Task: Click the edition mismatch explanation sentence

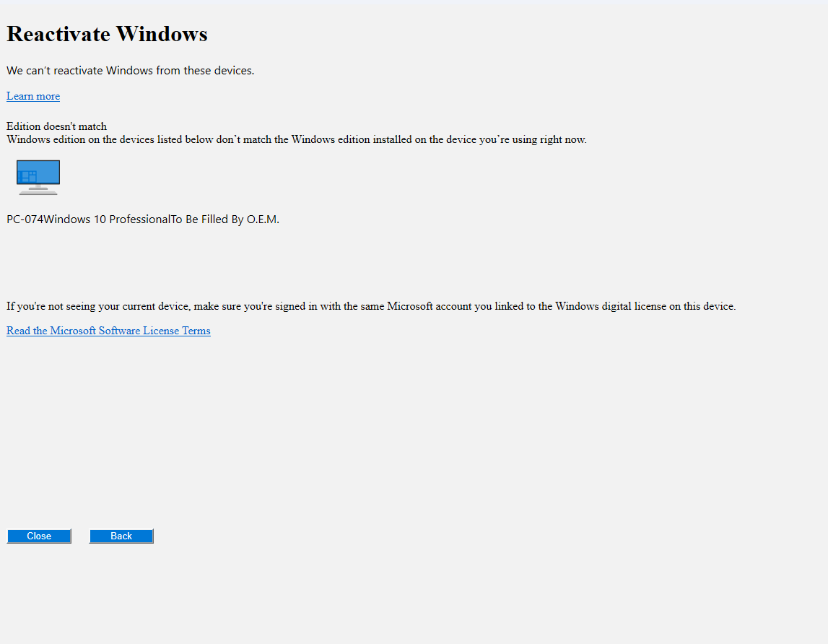Action: 296,139
